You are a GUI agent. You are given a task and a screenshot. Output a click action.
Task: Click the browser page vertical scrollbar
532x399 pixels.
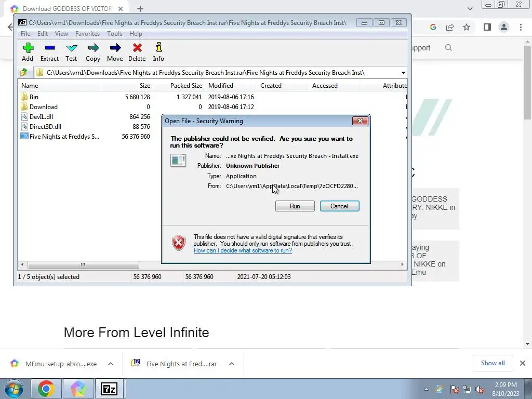pos(528,83)
